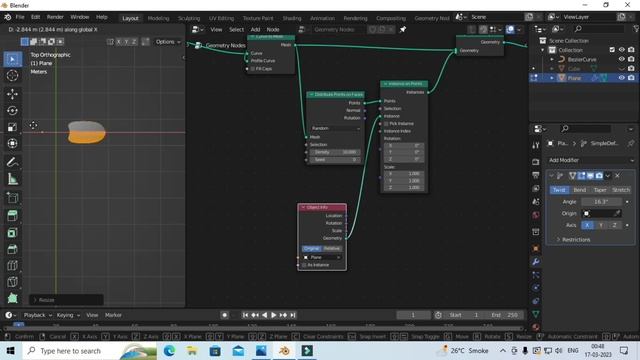This screenshot has width=640, height=360.
Task: Activate the Bevel tool
Action: (x=13, y=249)
